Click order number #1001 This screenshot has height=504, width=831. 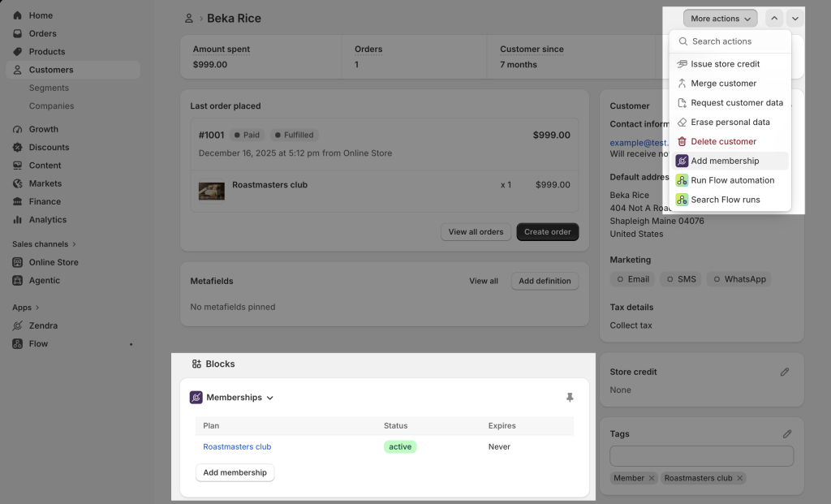pos(212,135)
